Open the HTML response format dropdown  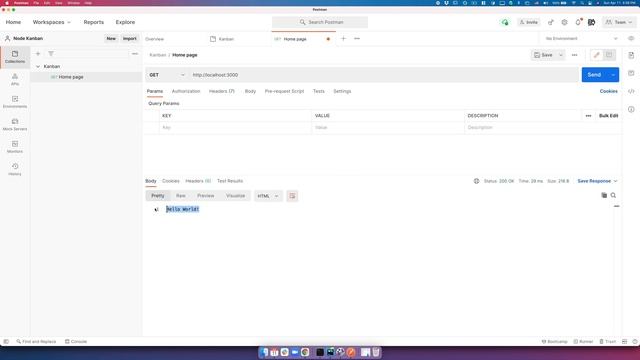point(268,196)
